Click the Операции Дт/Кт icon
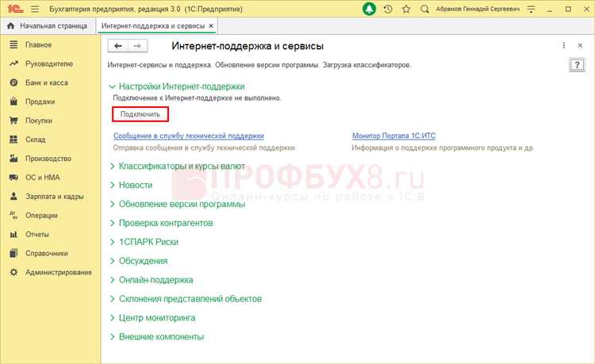Screen dimensions: 595x364 (13, 216)
